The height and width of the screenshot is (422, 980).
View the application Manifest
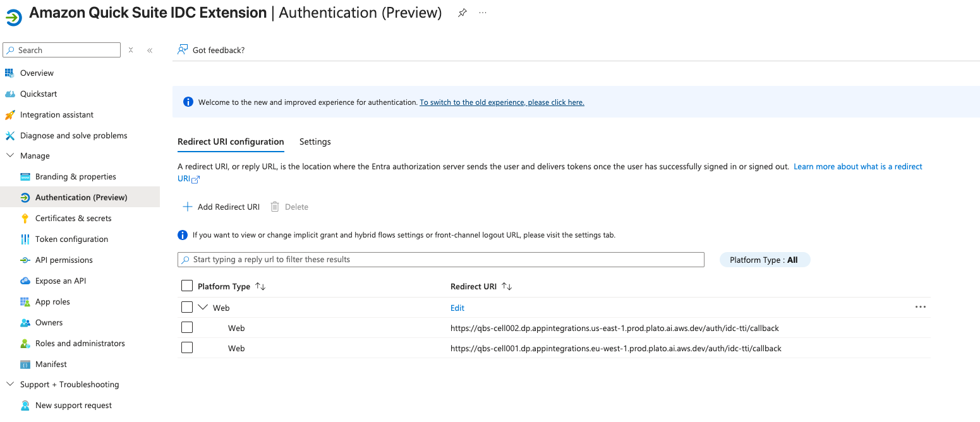point(50,364)
